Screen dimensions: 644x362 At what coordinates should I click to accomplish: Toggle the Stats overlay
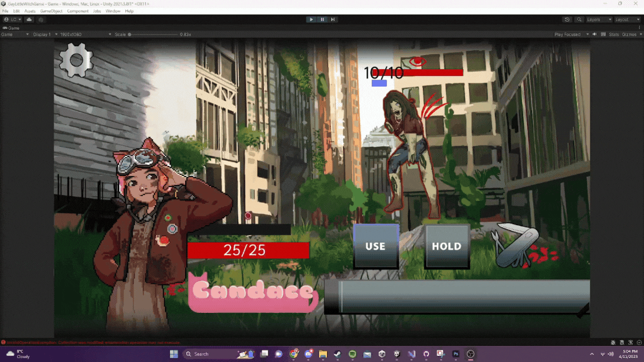[x=614, y=35]
